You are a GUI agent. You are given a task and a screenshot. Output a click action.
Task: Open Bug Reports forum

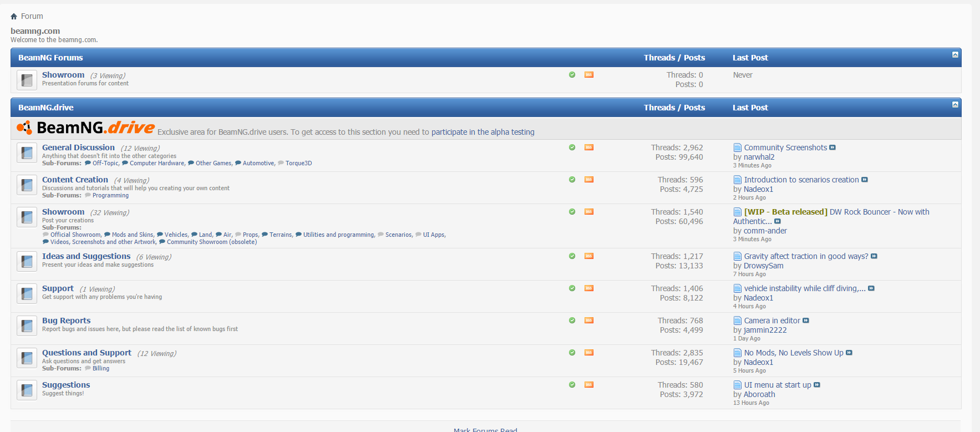[66, 321]
